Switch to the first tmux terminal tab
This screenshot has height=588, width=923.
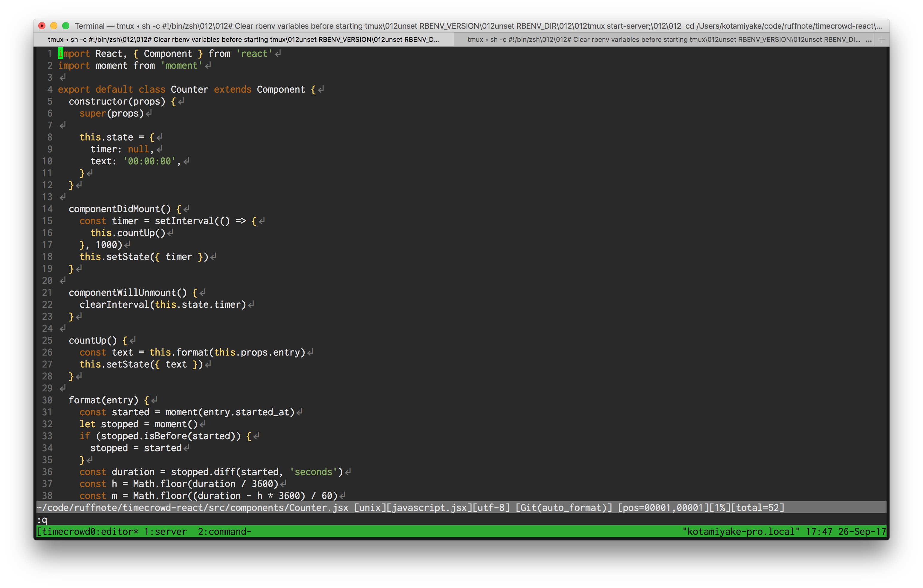click(x=243, y=39)
